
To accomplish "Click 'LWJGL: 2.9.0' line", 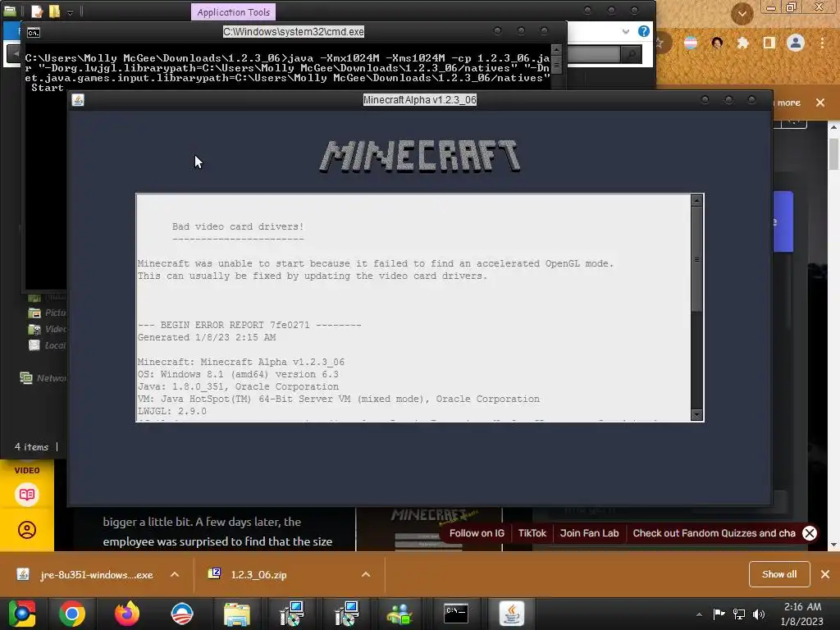I will point(172,411).
